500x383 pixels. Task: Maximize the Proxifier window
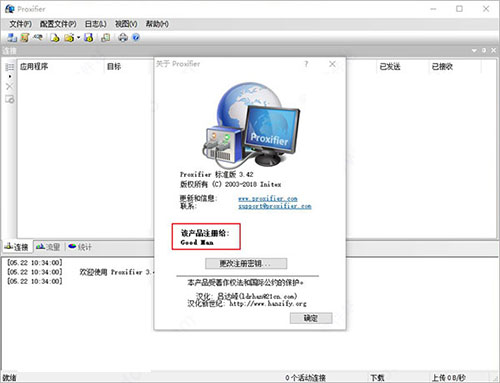[x=459, y=9]
